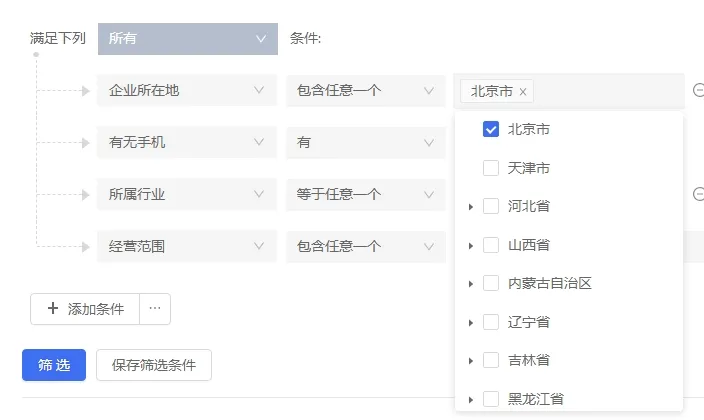Image resolution: width=704 pixels, height=420 pixels.
Task: Click the 保存筛选条件 button
Action: point(154,365)
